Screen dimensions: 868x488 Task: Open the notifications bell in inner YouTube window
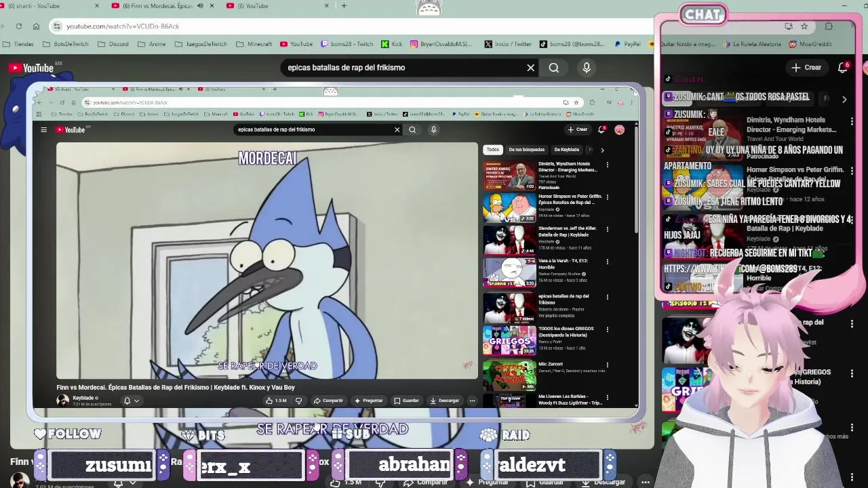(601, 129)
